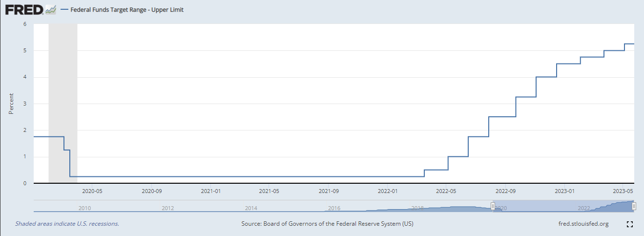This screenshot has height=236, width=644.
Task: Click the 2020-05 x-axis label
Action: 91,191
